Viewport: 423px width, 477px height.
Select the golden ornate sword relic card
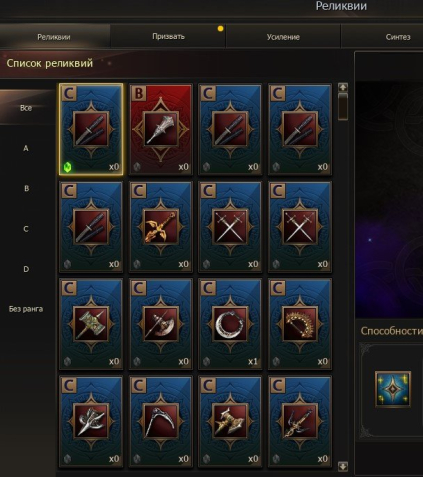click(161, 227)
